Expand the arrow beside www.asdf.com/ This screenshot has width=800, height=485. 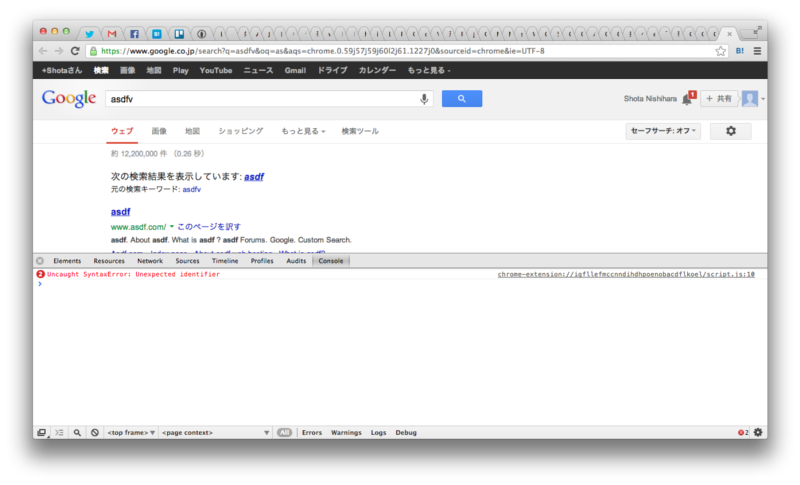(x=172, y=226)
